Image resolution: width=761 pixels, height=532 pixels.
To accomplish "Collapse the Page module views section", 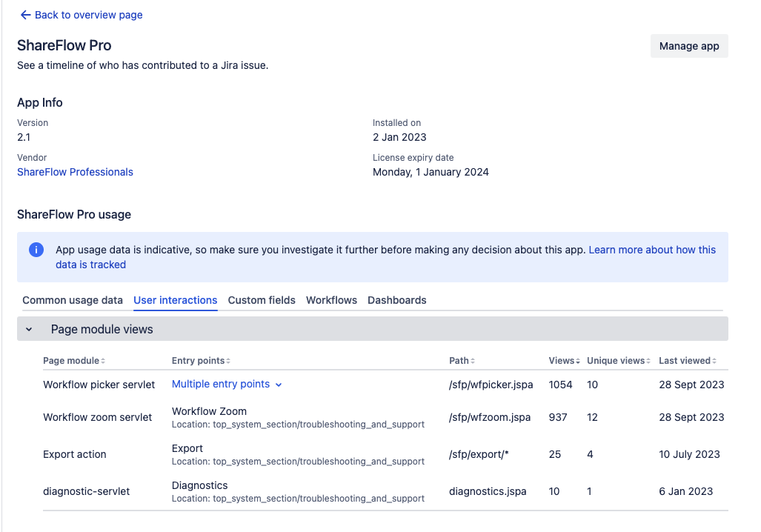I will 29,328.
